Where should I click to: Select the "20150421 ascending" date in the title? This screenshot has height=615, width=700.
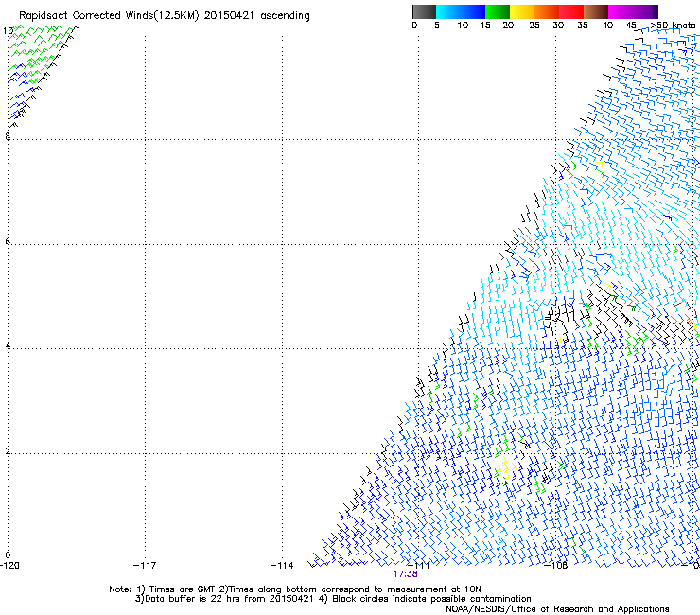pyautogui.click(x=256, y=16)
